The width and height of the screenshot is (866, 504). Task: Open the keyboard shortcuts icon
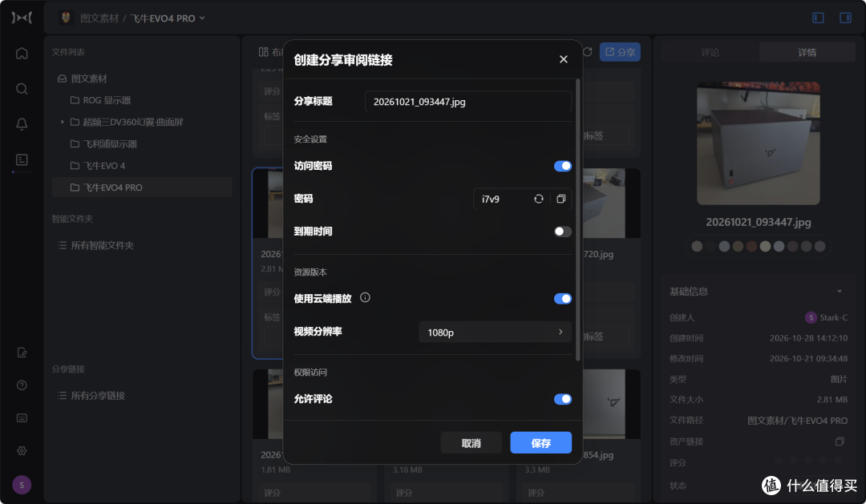(22, 418)
